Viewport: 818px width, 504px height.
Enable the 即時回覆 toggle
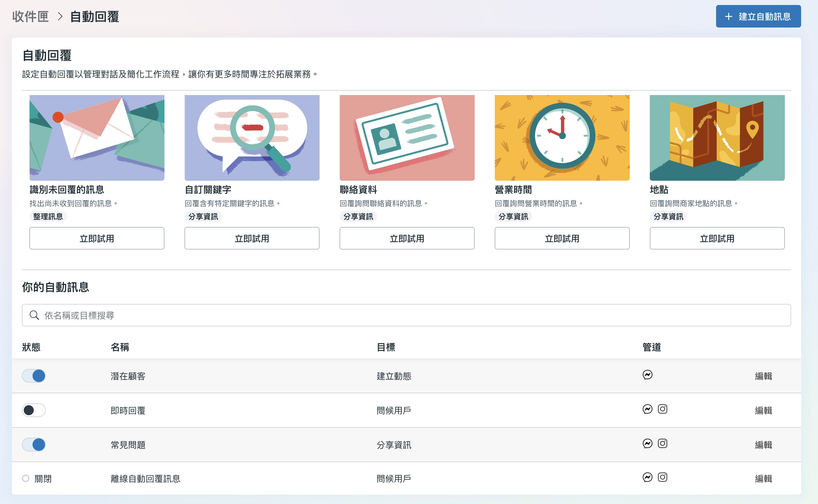pyautogui.click(x=34, y=410)
